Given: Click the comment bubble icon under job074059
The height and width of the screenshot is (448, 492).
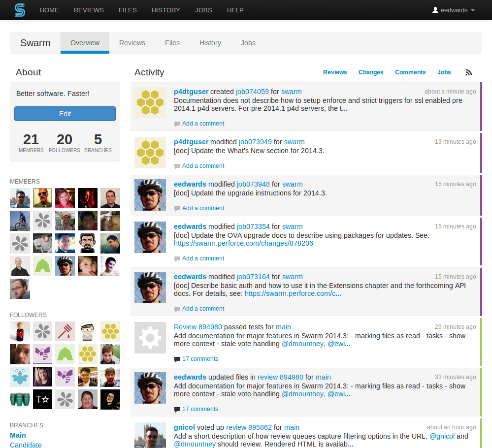Looking at the screenshot, I should point(177,124).
